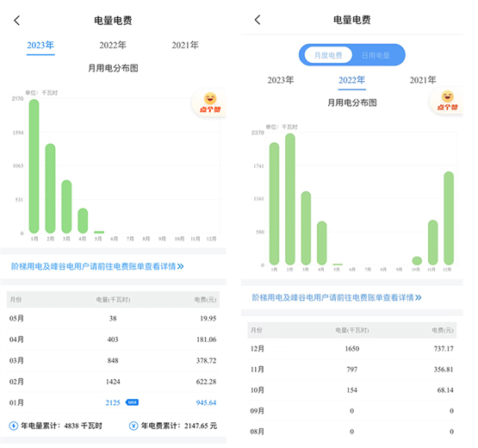Select the 01月 row showing 945.64
This screenshot has height=448, width=478.
coord(113,402)
